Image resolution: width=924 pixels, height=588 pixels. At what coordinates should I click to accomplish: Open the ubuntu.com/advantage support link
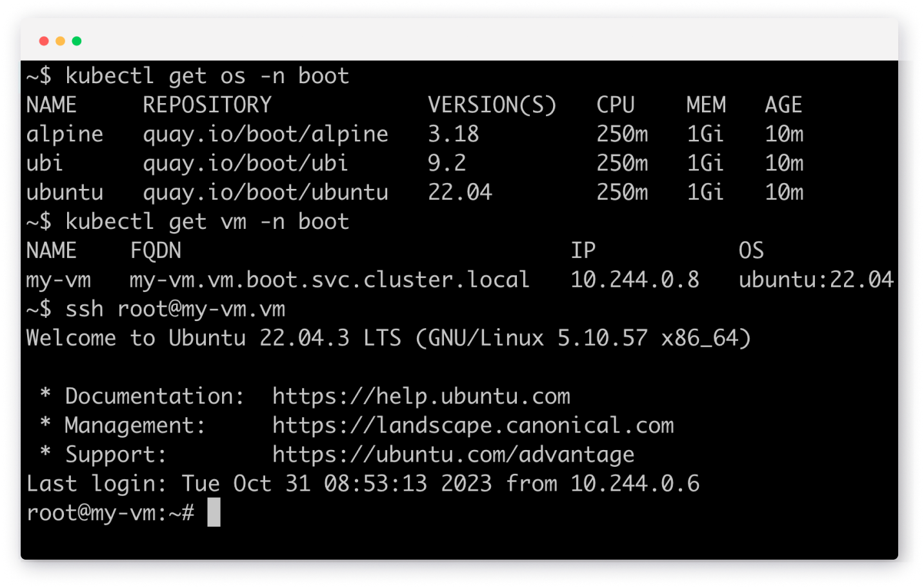(453, 455)
